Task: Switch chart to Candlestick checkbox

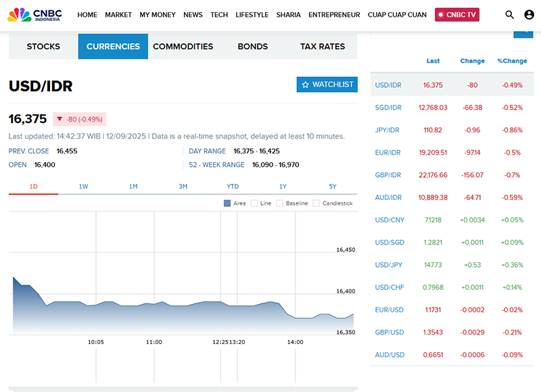Action: (316, 203)
